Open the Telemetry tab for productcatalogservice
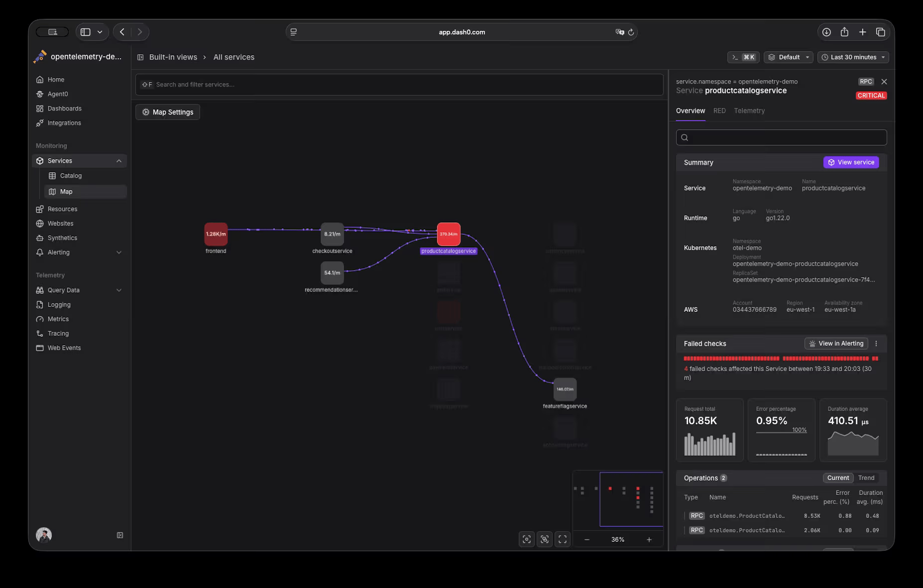 tap(749, 110)
